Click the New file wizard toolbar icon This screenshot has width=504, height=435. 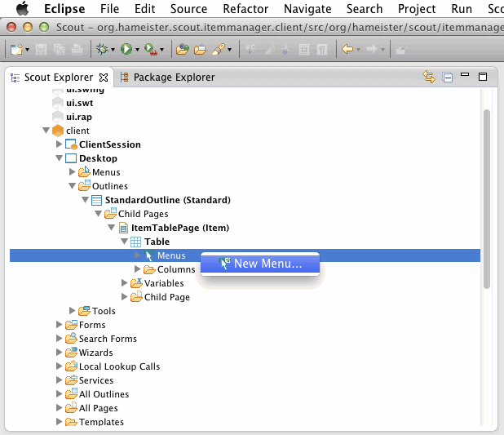15,50
